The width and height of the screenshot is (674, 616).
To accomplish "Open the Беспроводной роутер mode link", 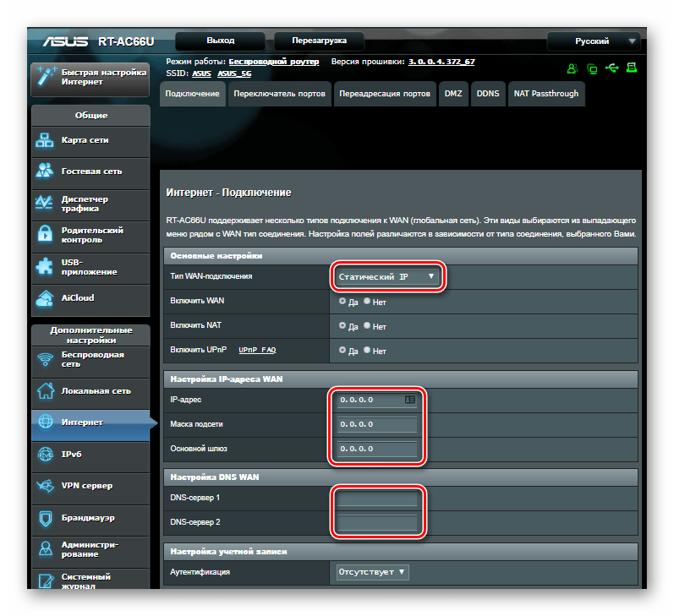I will [274, 62].
